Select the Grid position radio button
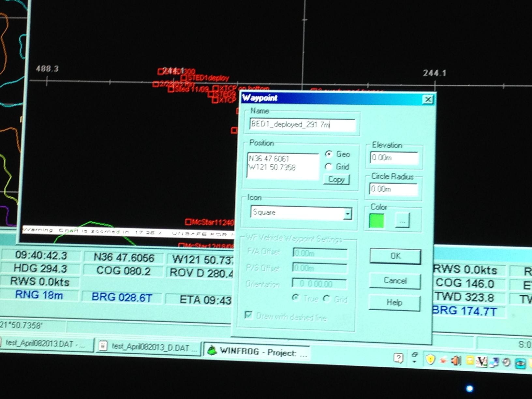532x399 pixels. coord(329,167)
